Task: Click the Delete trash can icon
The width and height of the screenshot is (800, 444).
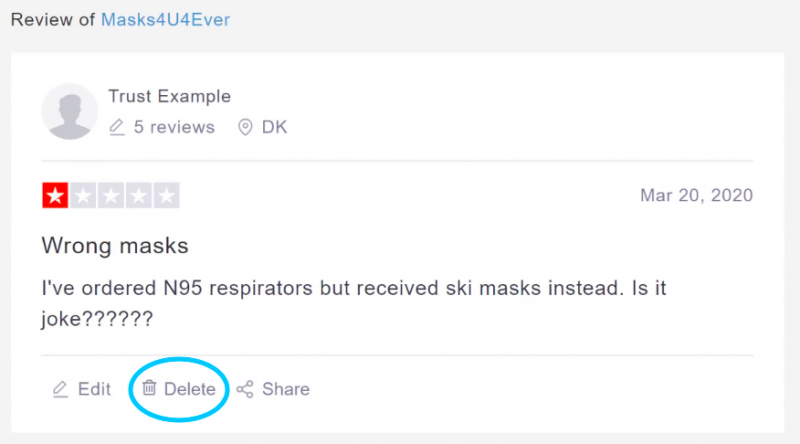Action: 149,388
